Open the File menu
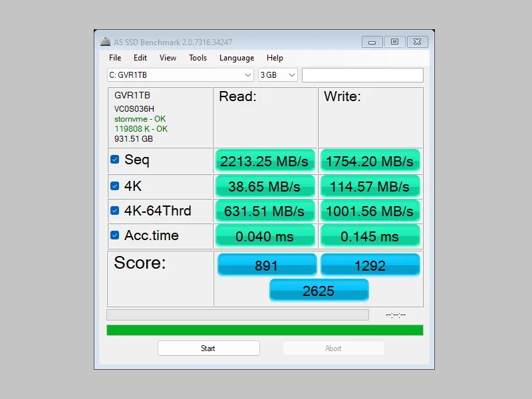The width and height of the screenshot is (532, 399). pos(114,58)
